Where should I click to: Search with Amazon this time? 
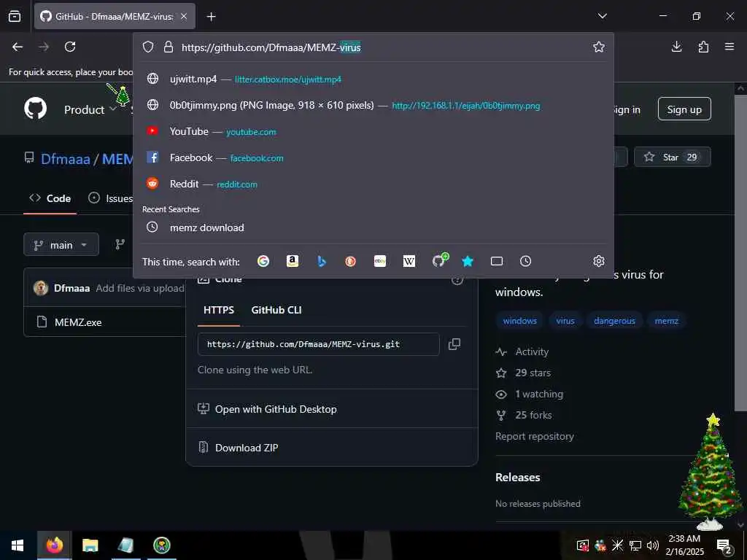(x=292, y=261)
